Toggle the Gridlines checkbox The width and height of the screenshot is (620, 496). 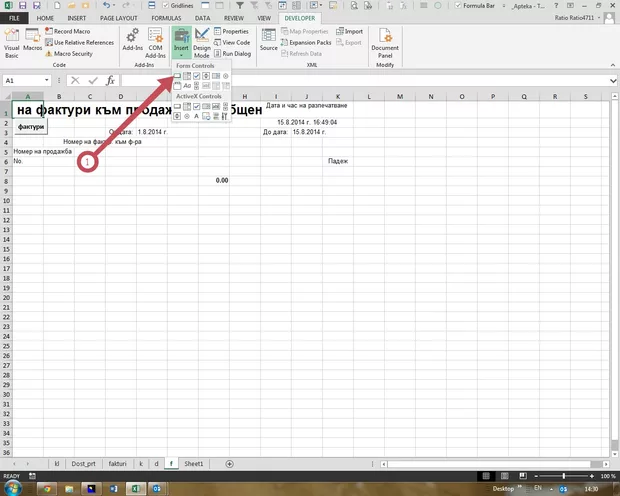point(166,6)
